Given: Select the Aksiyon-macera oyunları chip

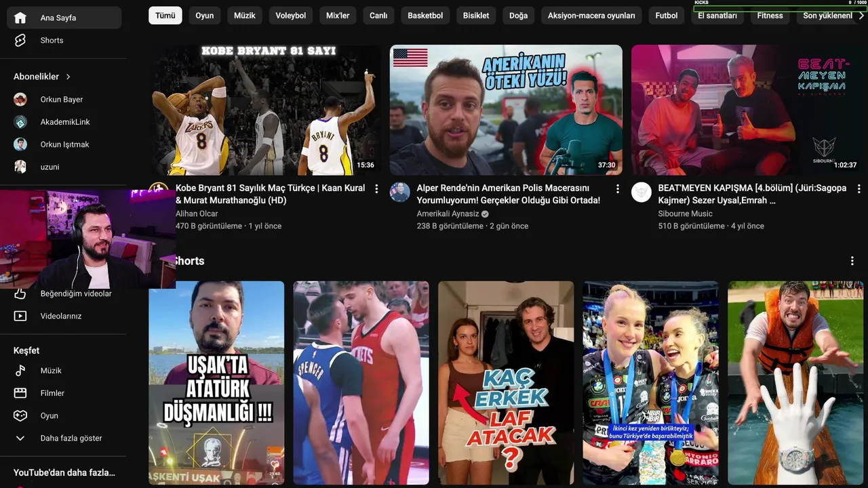Looking at the screenshot, I should tap(591, 16).
